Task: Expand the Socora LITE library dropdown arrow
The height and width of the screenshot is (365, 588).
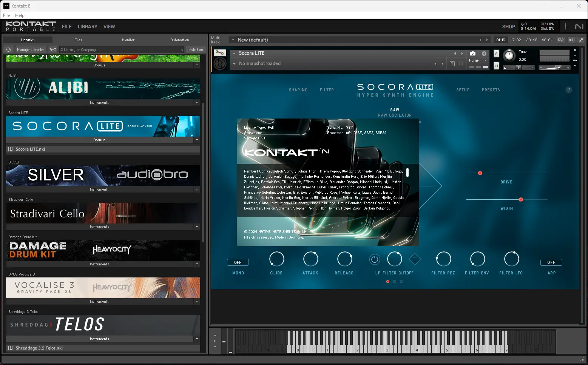Action: pos(197,140)
